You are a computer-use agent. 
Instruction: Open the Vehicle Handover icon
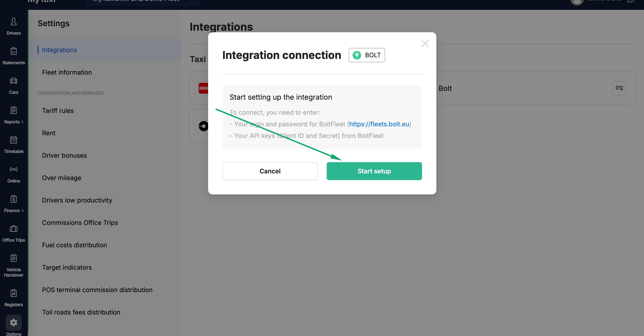click(x=13, y=258)
